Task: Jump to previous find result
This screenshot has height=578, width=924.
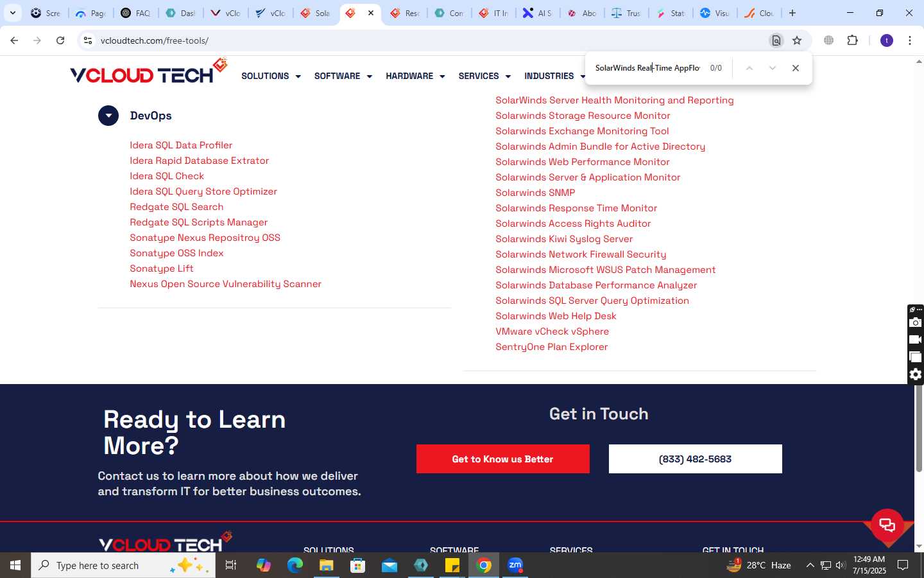Action: tap(749, 68)
